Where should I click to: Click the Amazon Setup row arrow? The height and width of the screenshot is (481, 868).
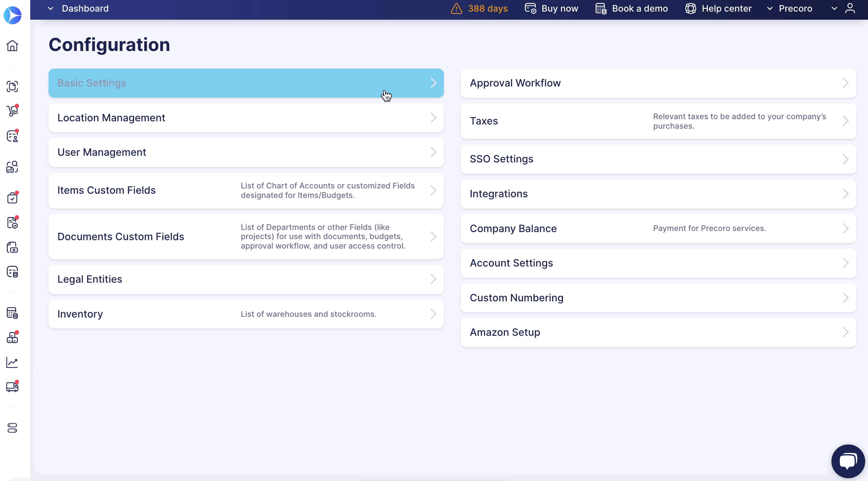[845, 332]
